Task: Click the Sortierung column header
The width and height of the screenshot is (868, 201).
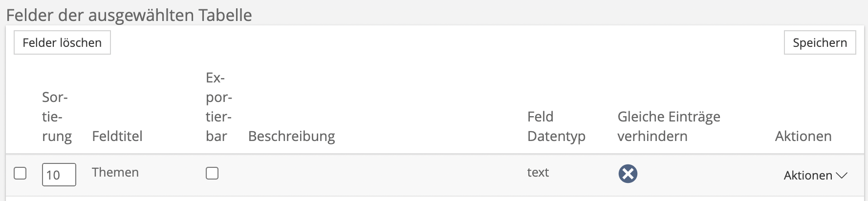Action: (x=57, y=117)
